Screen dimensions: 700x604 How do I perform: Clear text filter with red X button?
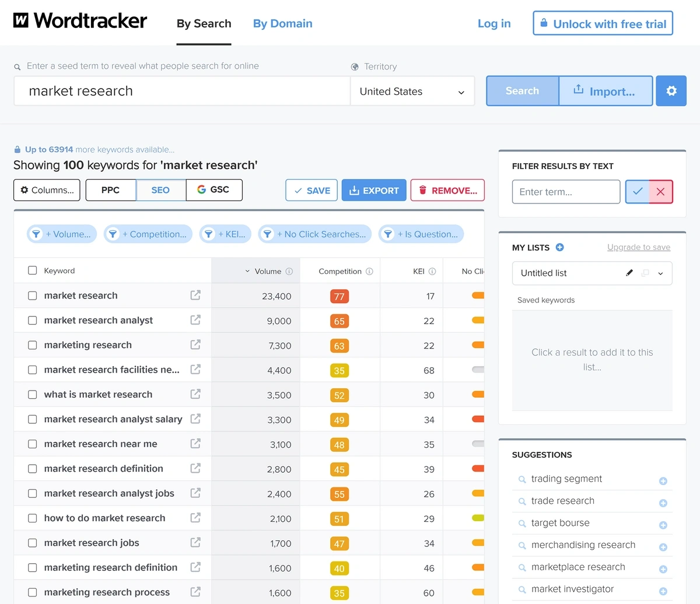click(x=661, y=191)
